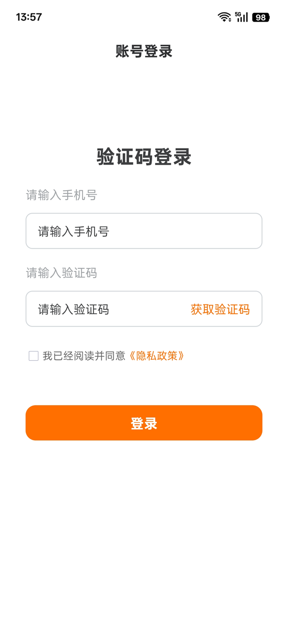288x644 pixels.
Task: Tap the gray 请输入验证码 label above field
Action: coord(61,273)
